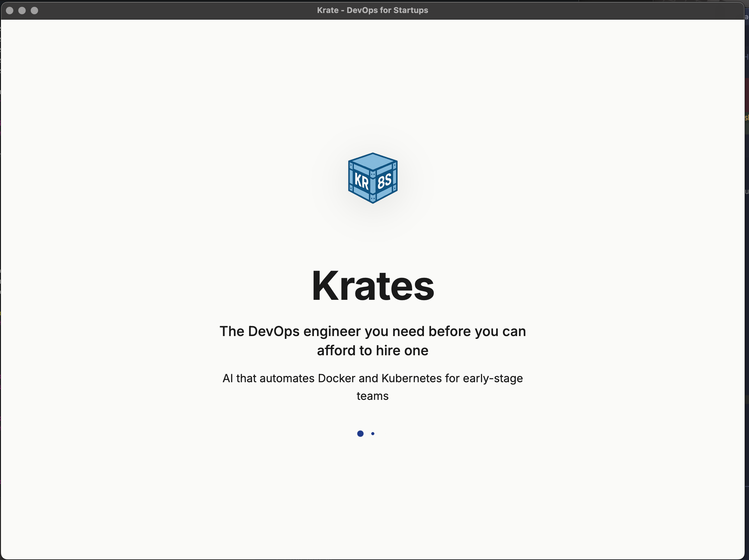Click the word 'Kubernetes' in the subtitle
Viewport: 749px width, 560px height.
412,378
